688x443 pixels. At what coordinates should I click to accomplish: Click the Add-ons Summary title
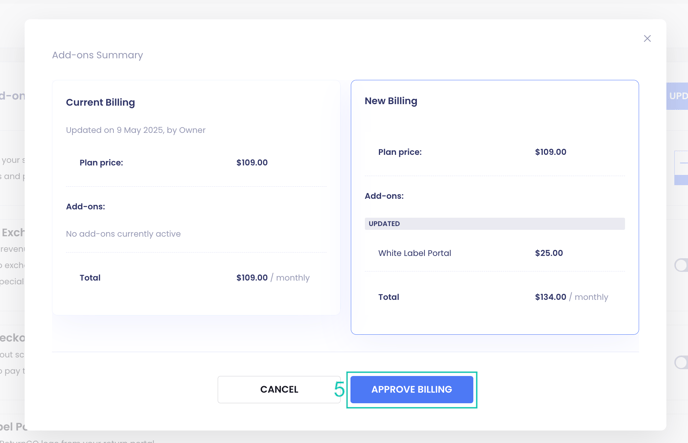[x=97, y=55]
